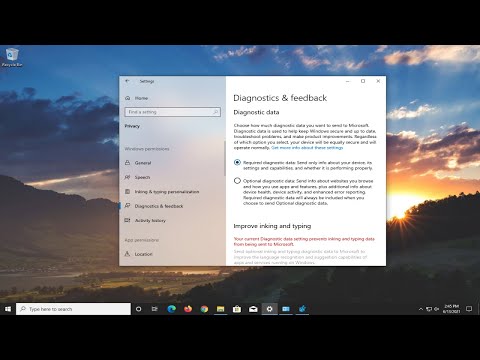Click the Find a setting search box
The image size is (480, 360).
[172, 112]
